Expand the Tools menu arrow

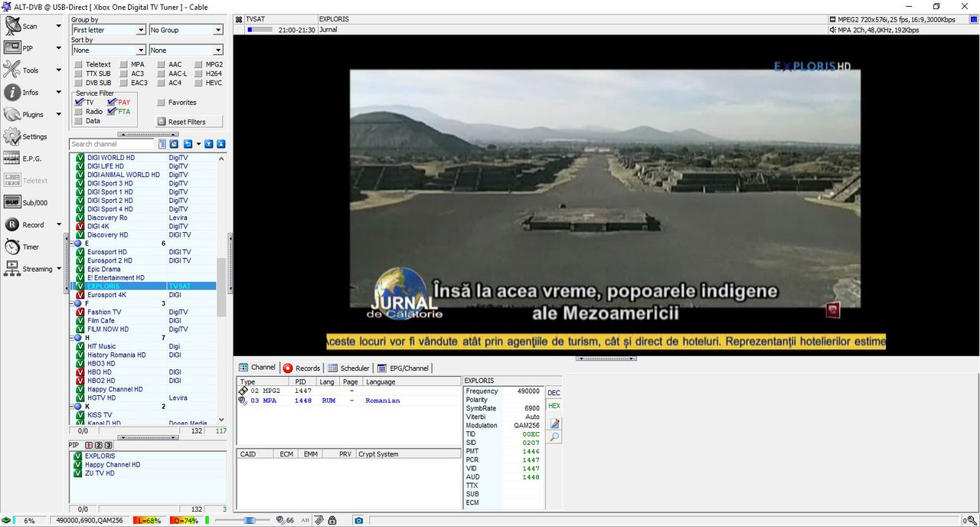click(59, 70)
